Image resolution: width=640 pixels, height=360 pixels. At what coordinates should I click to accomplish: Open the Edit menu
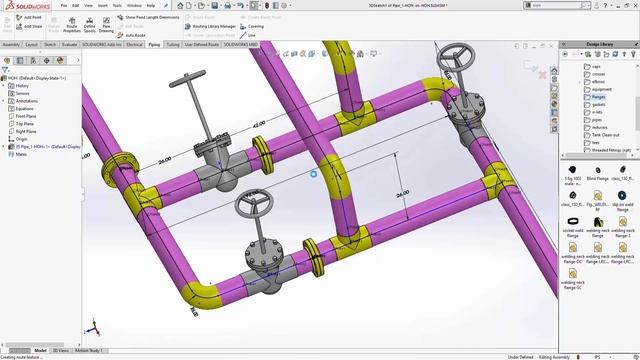pos(76,6)
